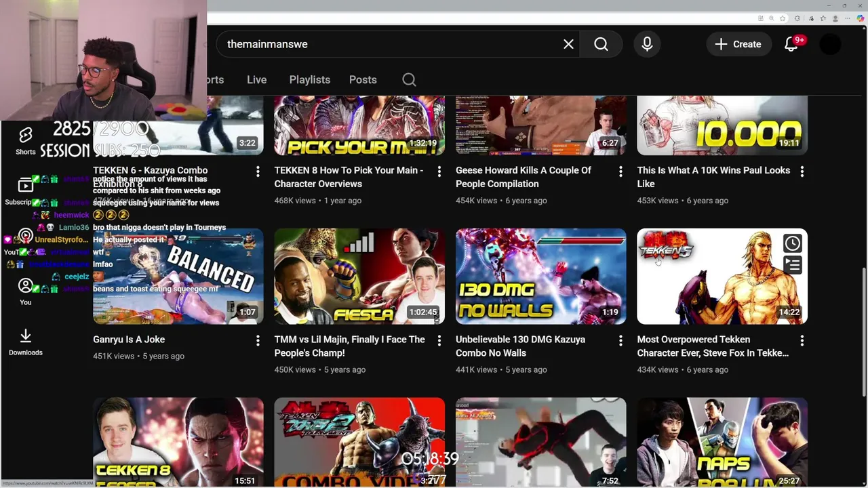The image size is (868, 488).
Task: Play the 130 DMG NO WALLS thumbnail
Action: click(540, 277)
